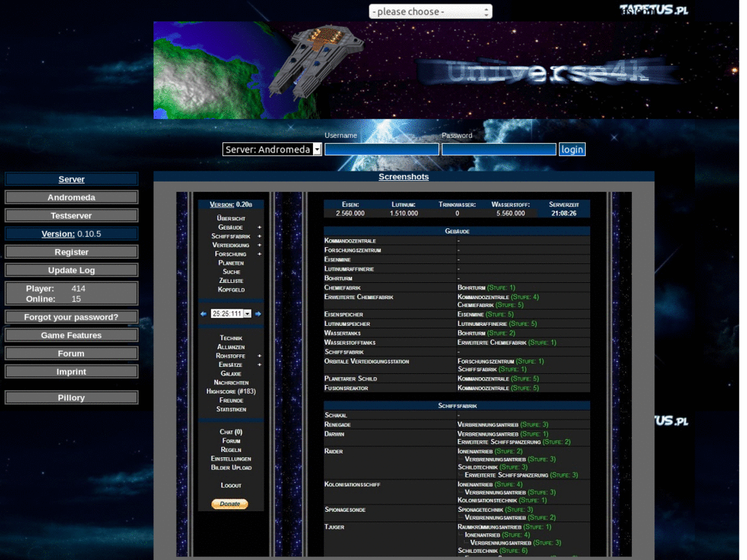Click Chat (0) entry
Image resolution: width=747 pixels, height=560 pixels.
231,432
